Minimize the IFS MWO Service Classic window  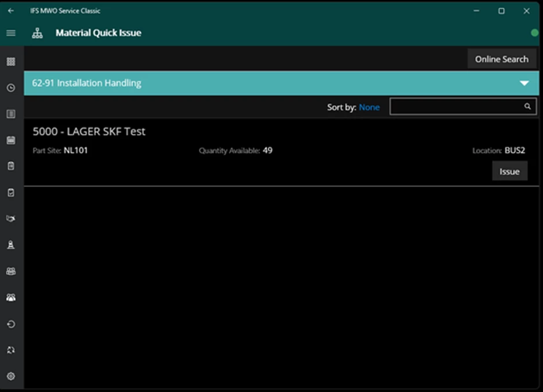(x=477, y=11)
